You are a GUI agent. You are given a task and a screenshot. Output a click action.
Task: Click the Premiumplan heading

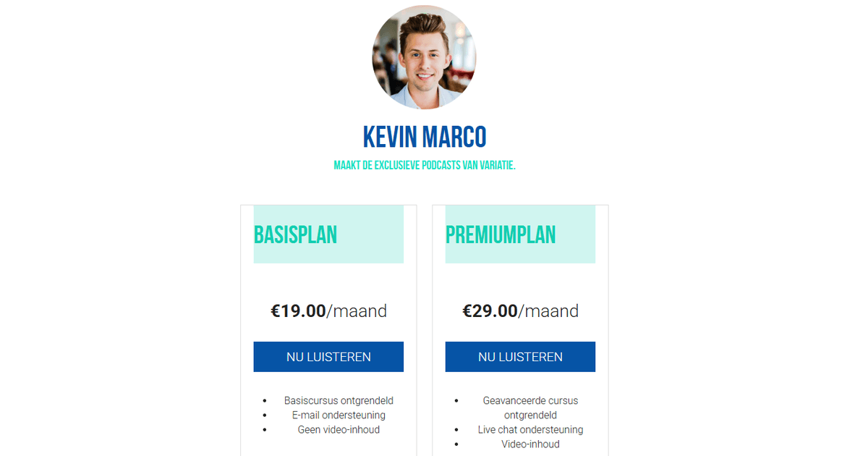click(501, 235)
